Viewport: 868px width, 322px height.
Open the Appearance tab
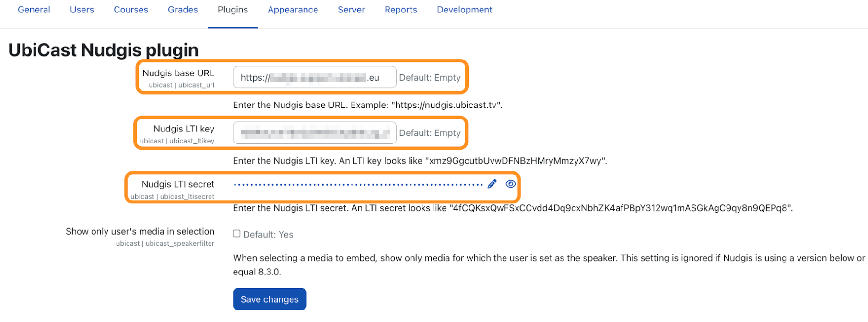pyautogui.click(x=293, y=10)
